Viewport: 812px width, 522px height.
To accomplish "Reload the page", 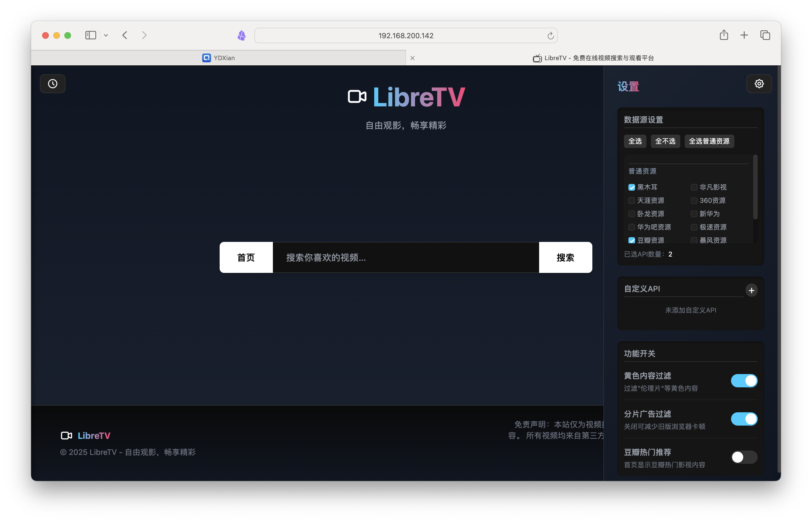I will click(550, 35).
